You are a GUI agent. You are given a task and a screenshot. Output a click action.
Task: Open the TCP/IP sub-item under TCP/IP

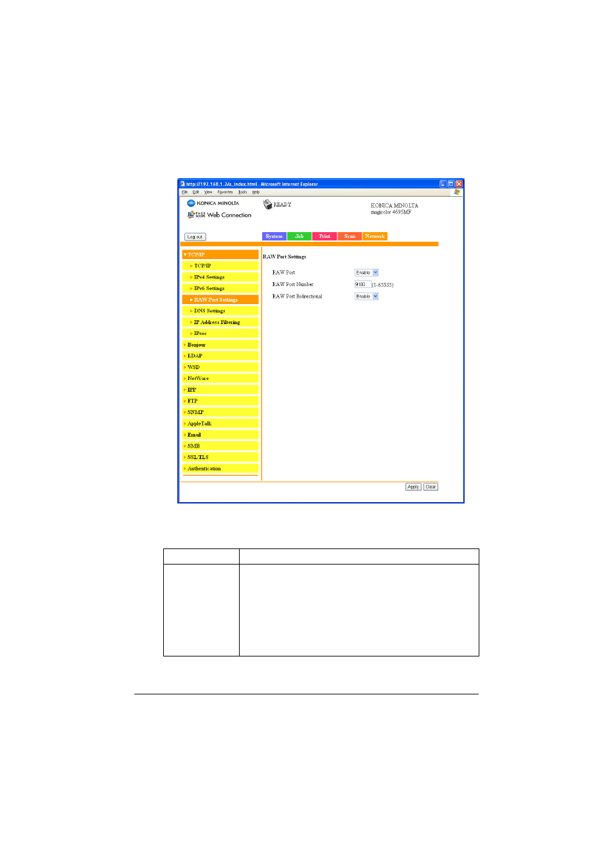point(220,266)
